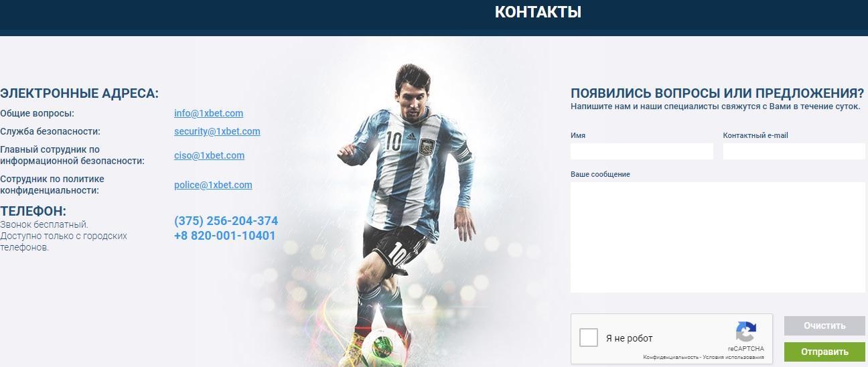
Task: Open the reCAPTCHA Конфиденциальность link
Action: (x=669, y=358)
